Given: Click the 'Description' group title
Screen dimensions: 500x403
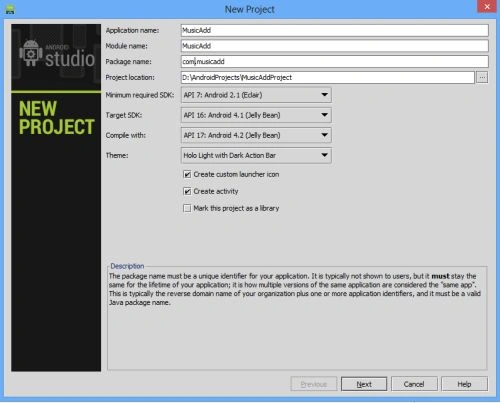Looking at the screenshot, I should tap(127, 266).
